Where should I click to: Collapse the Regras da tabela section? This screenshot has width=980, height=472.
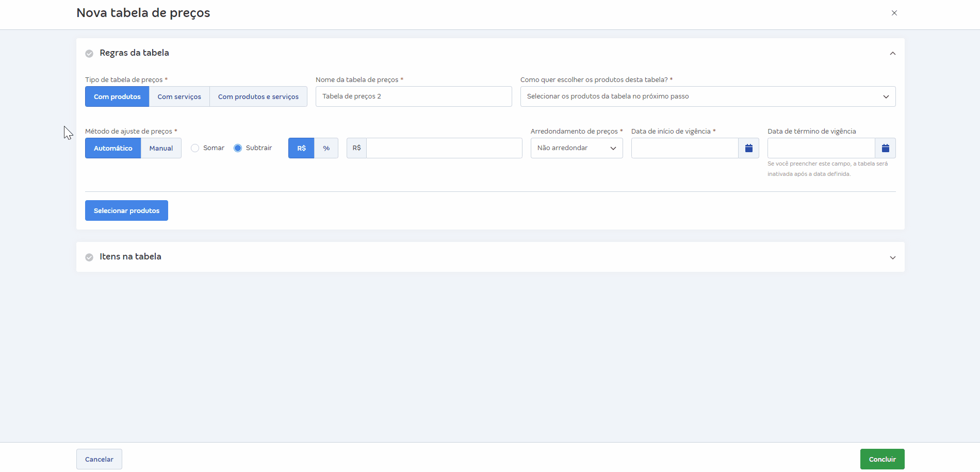893,54
